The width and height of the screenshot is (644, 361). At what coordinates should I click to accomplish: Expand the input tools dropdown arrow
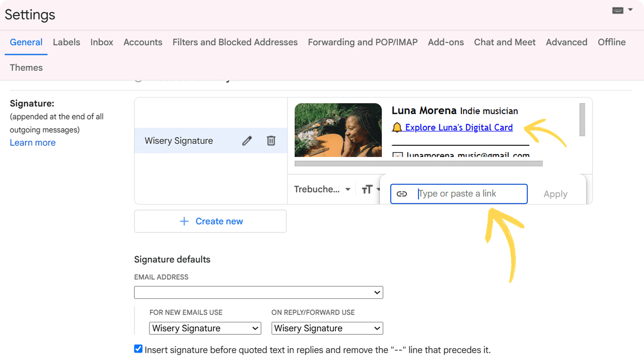(630, 9)
